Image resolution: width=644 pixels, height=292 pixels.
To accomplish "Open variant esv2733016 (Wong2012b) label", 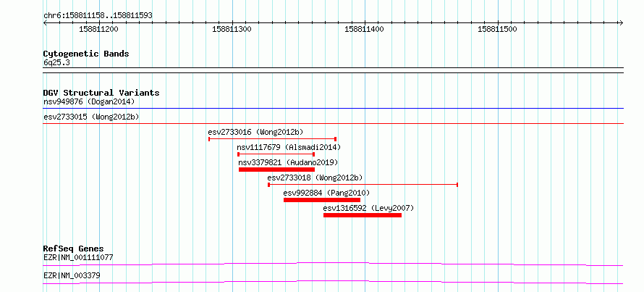I will (x=255, y=132).
